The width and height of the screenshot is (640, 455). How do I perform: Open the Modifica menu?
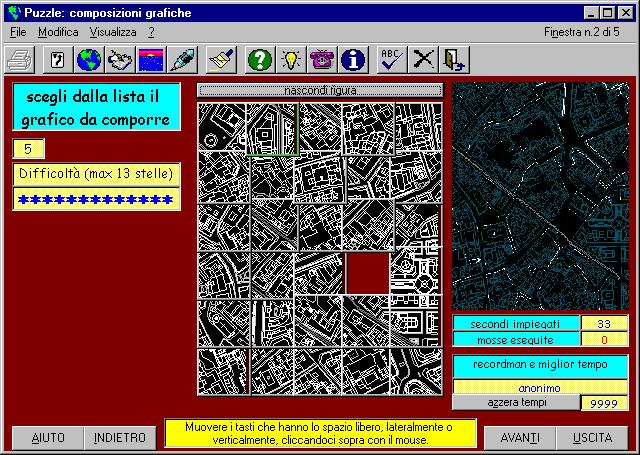click(58, 32)
